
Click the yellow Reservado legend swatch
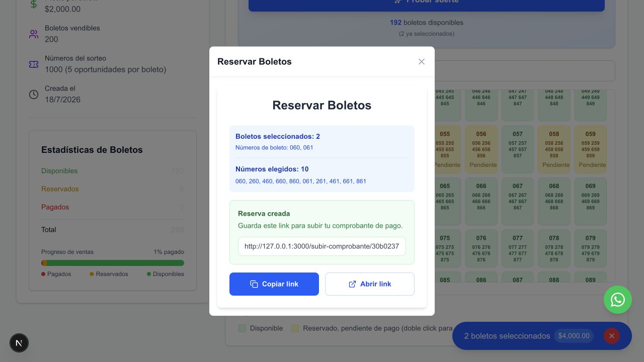[x=295, y=328]
